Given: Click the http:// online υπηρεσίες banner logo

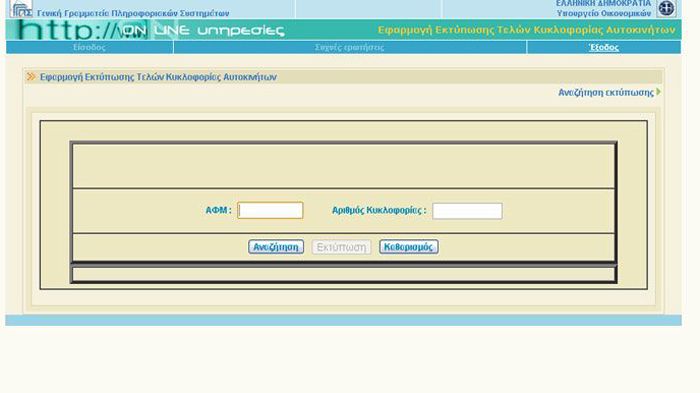Looking at the screenshot, I should click(150, 30).
